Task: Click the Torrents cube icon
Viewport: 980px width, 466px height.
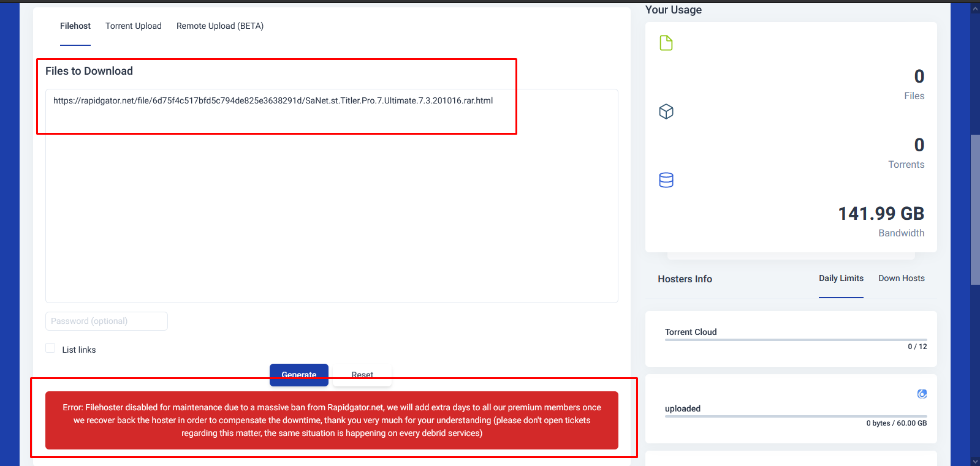Action: (x=666, y=111)
